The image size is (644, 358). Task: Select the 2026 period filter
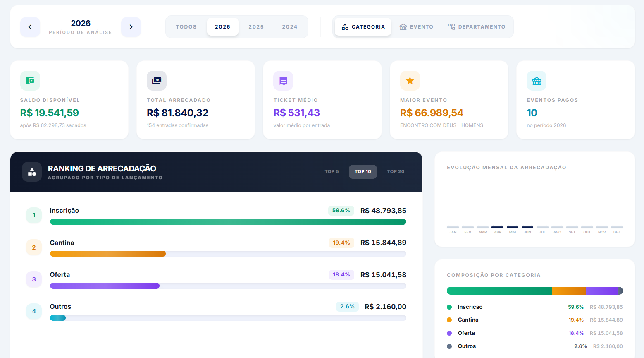click(x=223, y=27)
